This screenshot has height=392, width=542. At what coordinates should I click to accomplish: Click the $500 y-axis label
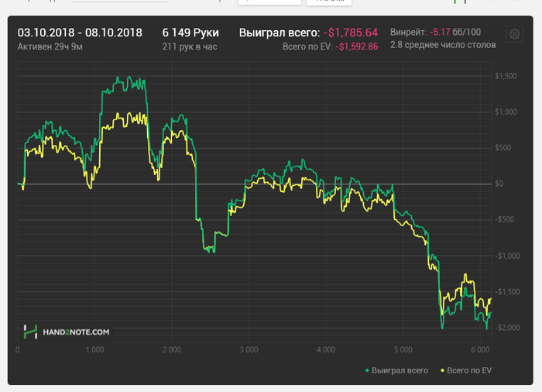[x=503, y=148]
